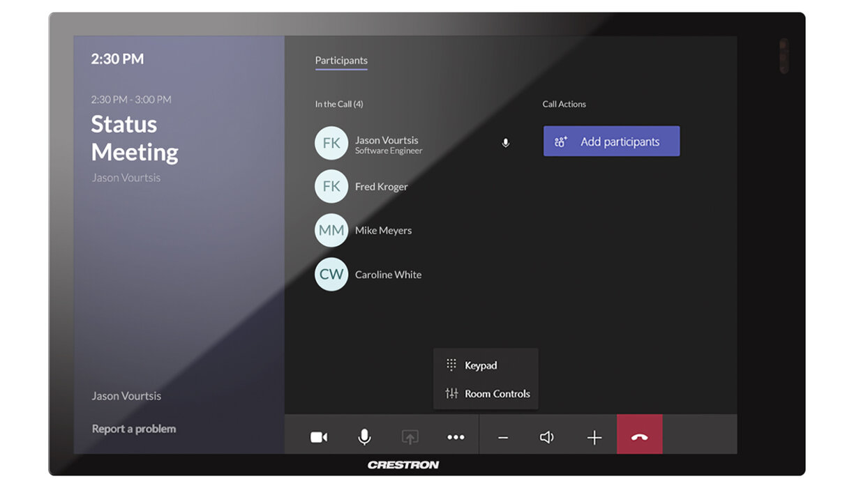Click Mike Meyers' MM avatar

331,231
